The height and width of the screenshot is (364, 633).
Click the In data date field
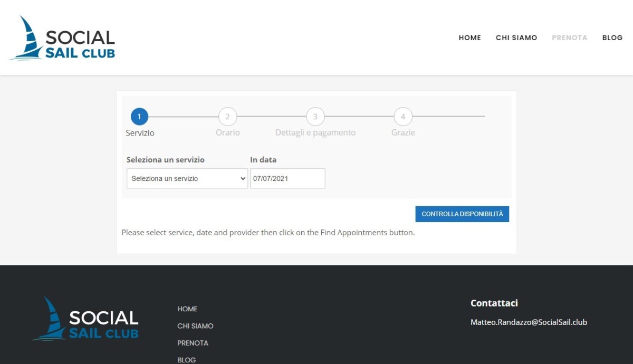pyautogui.click(x=287, y=178)
